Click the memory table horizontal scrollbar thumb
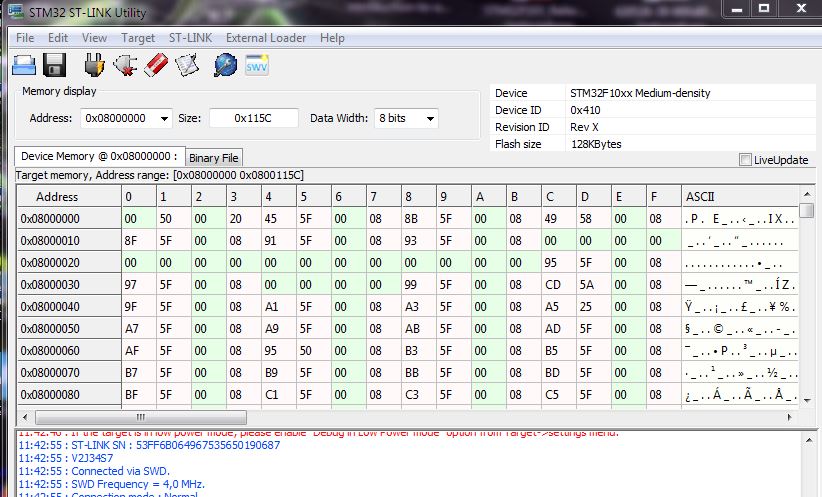 pyautogui.click(x=140, y=417)
